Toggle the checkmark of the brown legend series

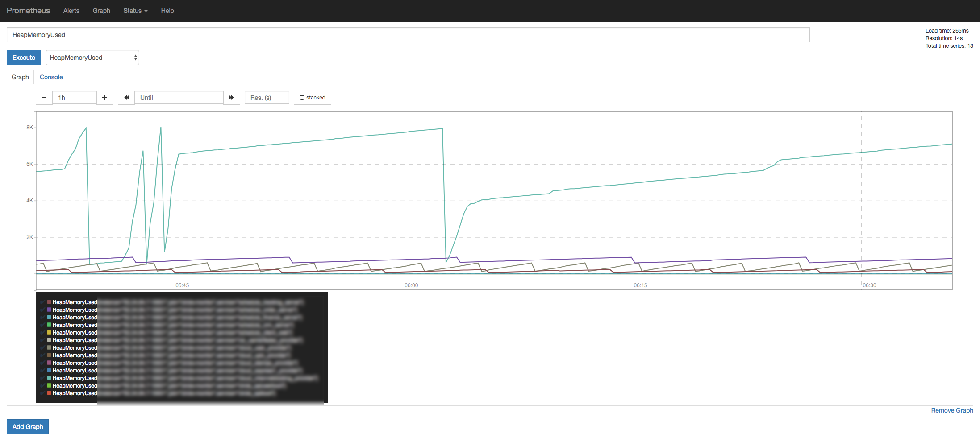tap(43, 355)
